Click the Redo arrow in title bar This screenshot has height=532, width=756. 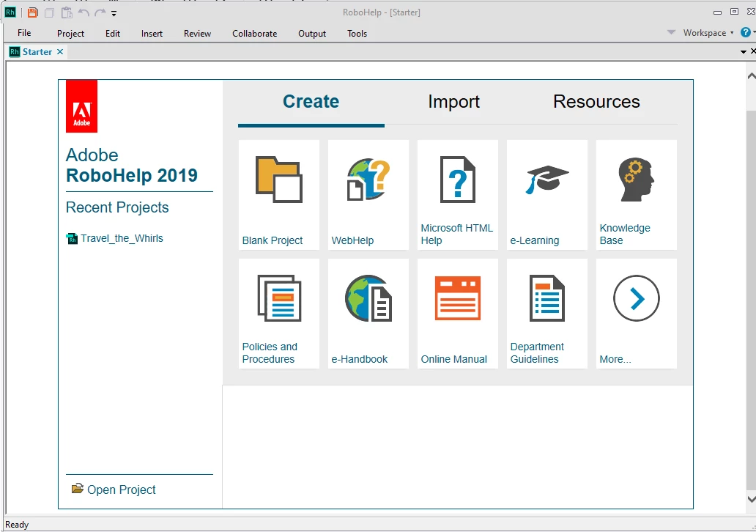[100, 12]
